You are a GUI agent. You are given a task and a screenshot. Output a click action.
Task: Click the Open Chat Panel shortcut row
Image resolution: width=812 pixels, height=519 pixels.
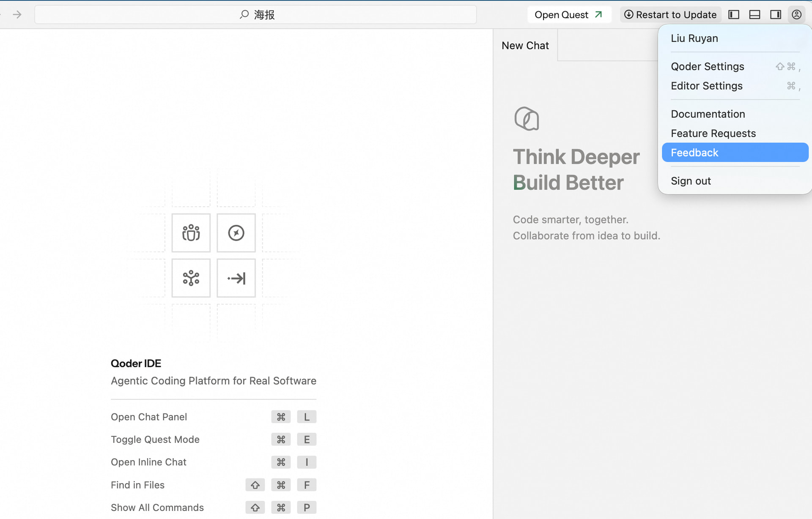[214, 417]
